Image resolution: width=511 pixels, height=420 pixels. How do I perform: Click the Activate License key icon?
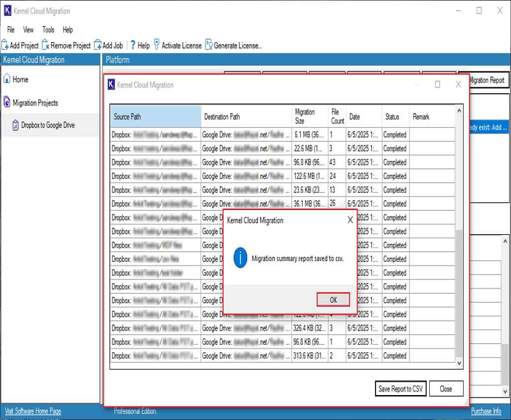click(156, 45)
